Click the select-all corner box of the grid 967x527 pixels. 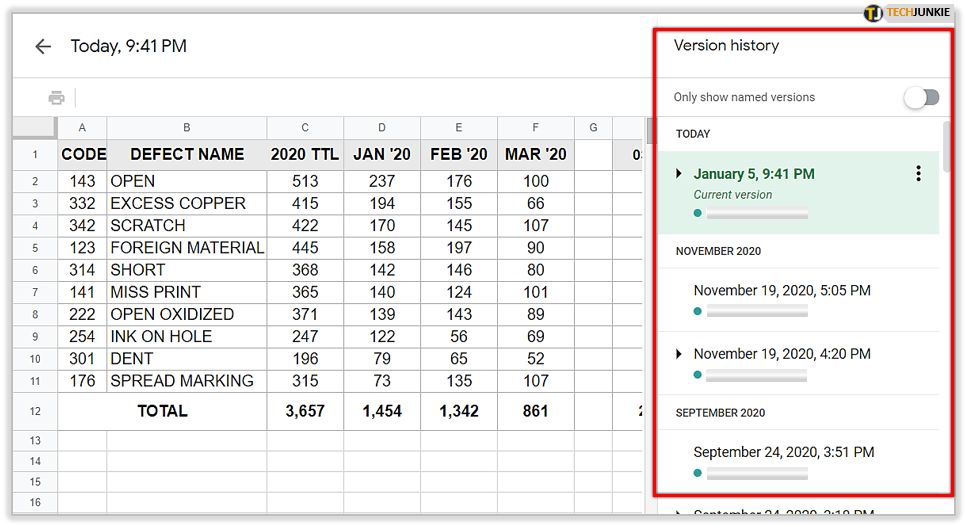[x=35, y=128]
